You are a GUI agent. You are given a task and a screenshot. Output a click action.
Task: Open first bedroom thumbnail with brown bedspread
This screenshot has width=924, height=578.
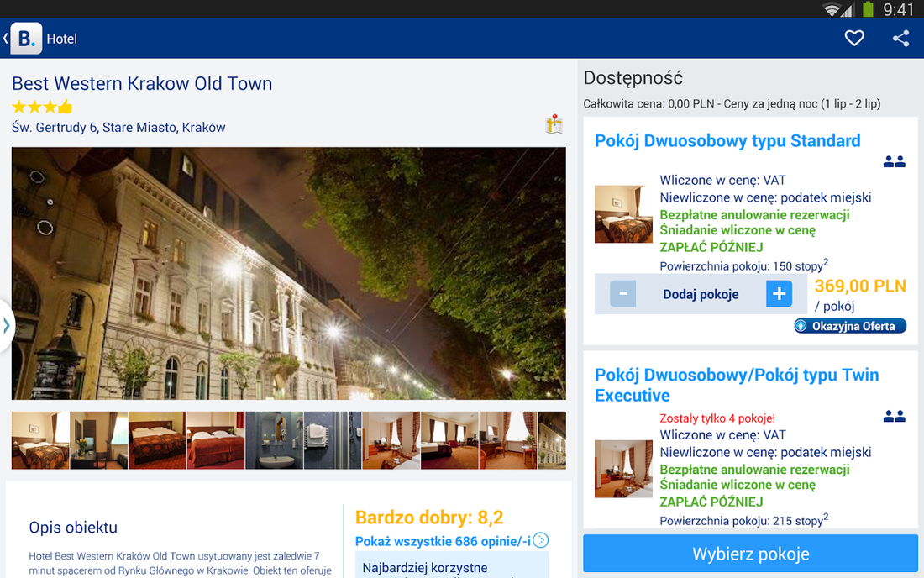pyautogui.click(x=40, y=440)
